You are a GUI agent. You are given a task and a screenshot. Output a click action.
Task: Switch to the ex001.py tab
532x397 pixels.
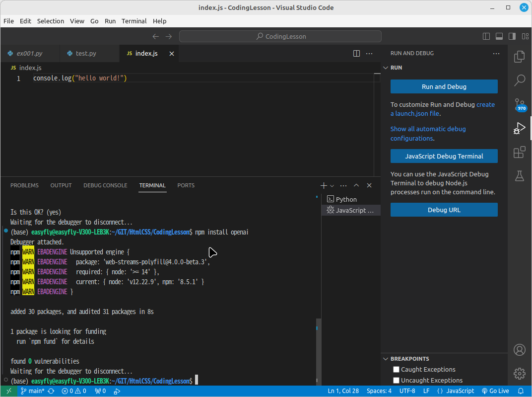click(x=30, y=53)
